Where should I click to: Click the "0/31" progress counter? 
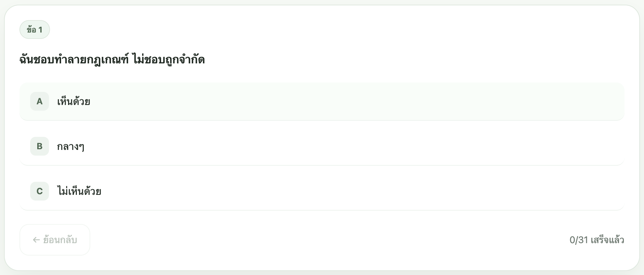[579, 240]
